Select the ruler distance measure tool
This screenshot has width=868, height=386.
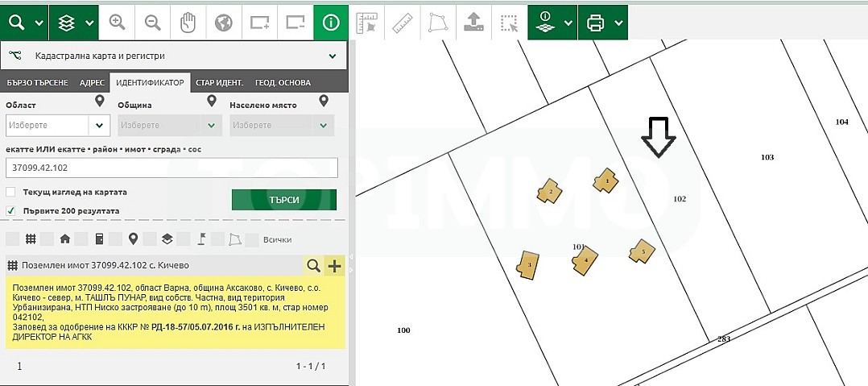(x=401, y=23)
